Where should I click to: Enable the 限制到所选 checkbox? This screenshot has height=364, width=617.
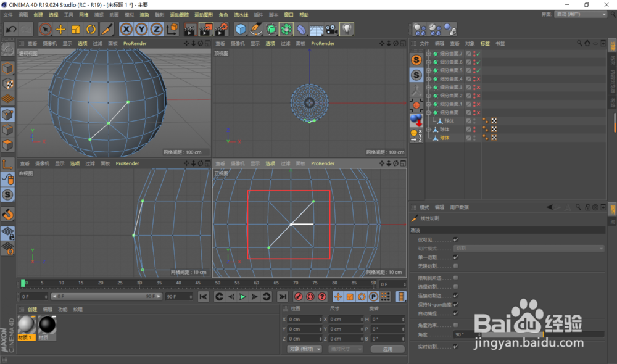pos(456,278)
